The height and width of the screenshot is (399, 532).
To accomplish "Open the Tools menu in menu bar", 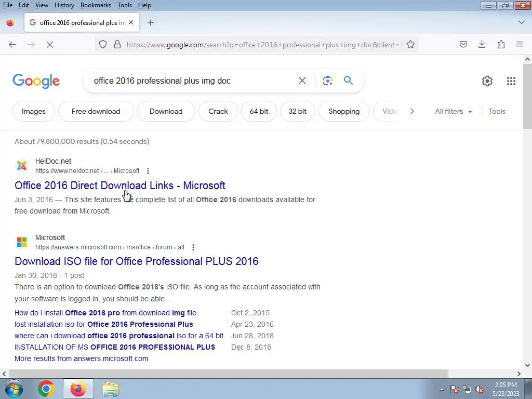I will [125, 5].
